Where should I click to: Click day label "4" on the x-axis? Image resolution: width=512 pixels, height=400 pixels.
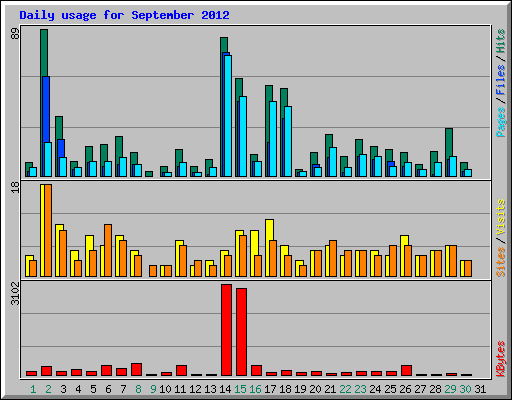(78, 389)
